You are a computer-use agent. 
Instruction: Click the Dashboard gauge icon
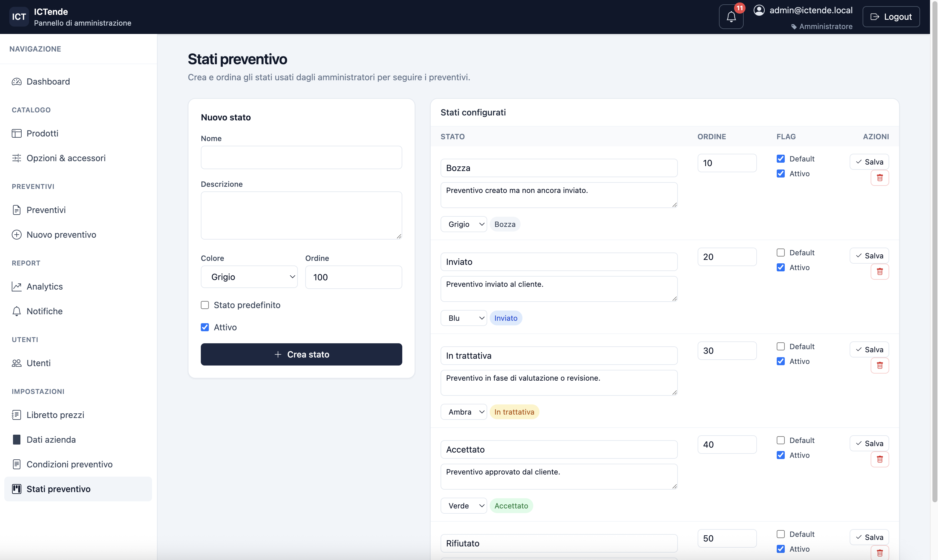pos(17,81)
